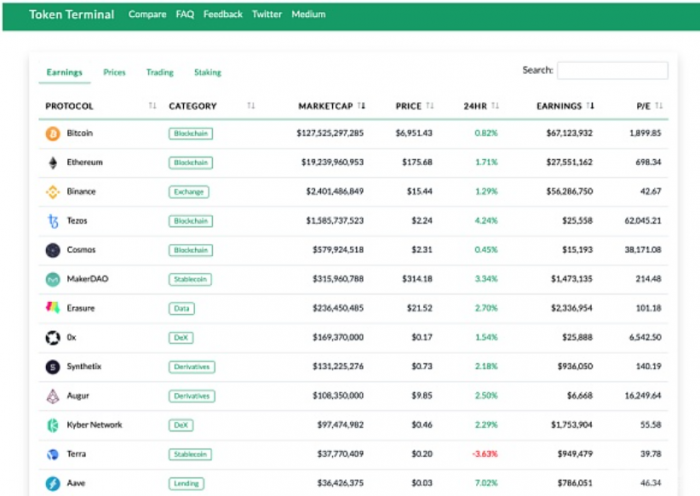Click the 0x logo icon
Viewport: 700px width, 496px height.
pos(53,338)
